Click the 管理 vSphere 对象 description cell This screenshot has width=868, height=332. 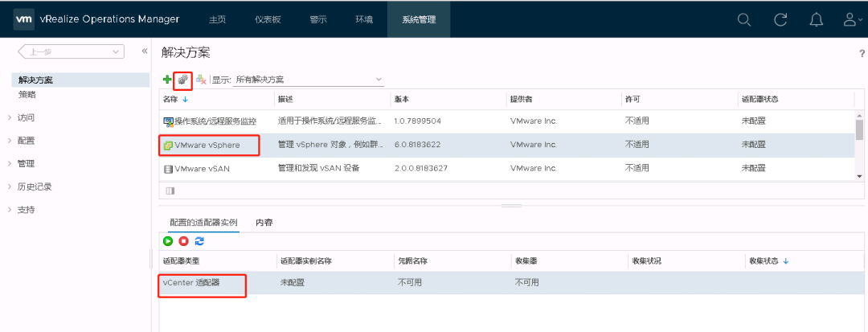(x=330, y=145)
